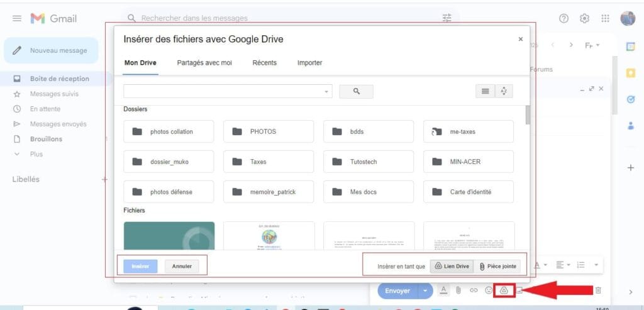Select the numbered list formatting icon
The image size is (644, 310).
[x=580, y=265]
